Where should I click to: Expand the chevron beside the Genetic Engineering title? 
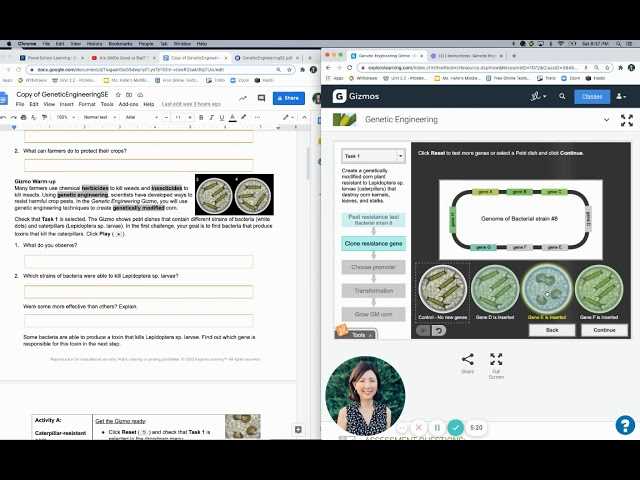[607, 120]
